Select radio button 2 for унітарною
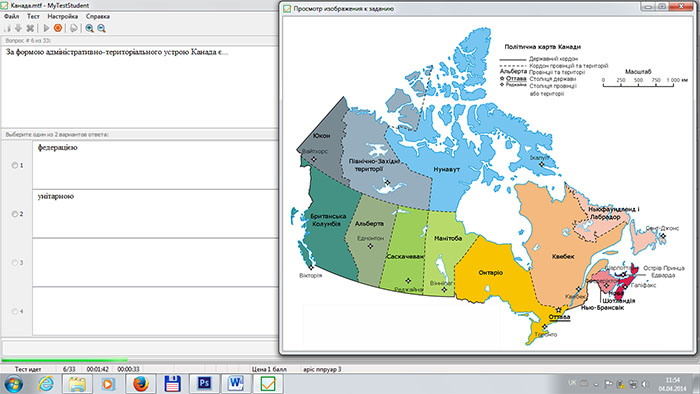 [15, 214]
